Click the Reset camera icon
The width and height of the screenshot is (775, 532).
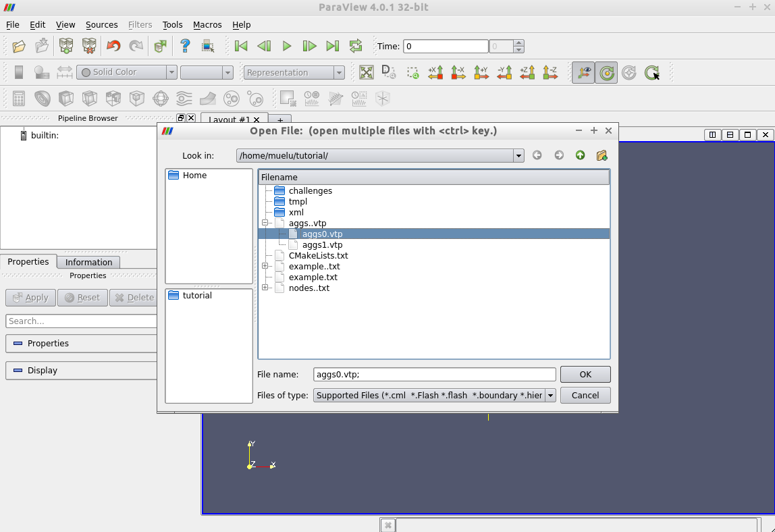click(x=366, y=72)
